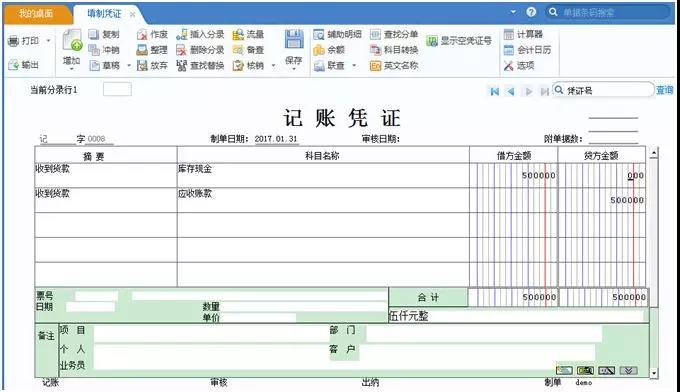Switch to the 我的桌面 tab

(x=36, y=14)
